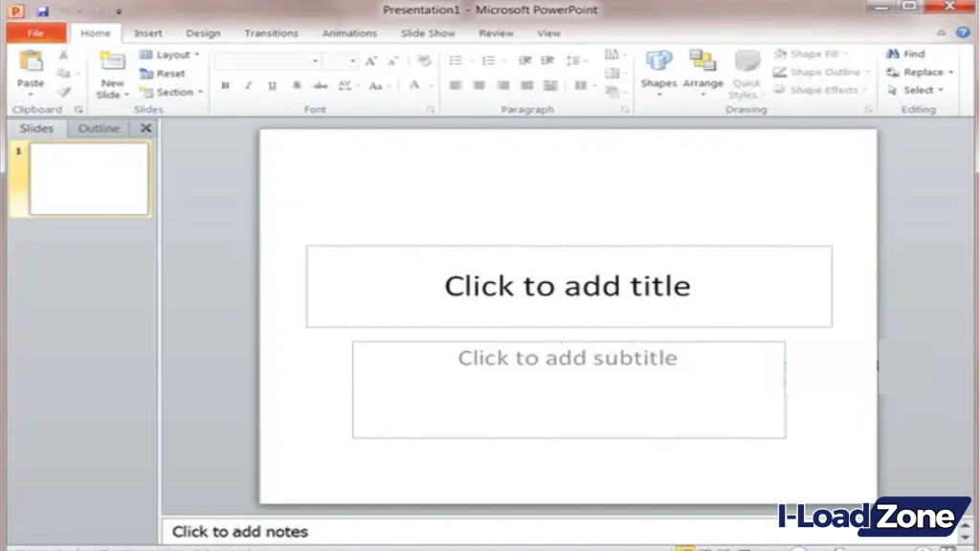Open the Layout dropdown
The image size is (980, 551).
[170, 55]
